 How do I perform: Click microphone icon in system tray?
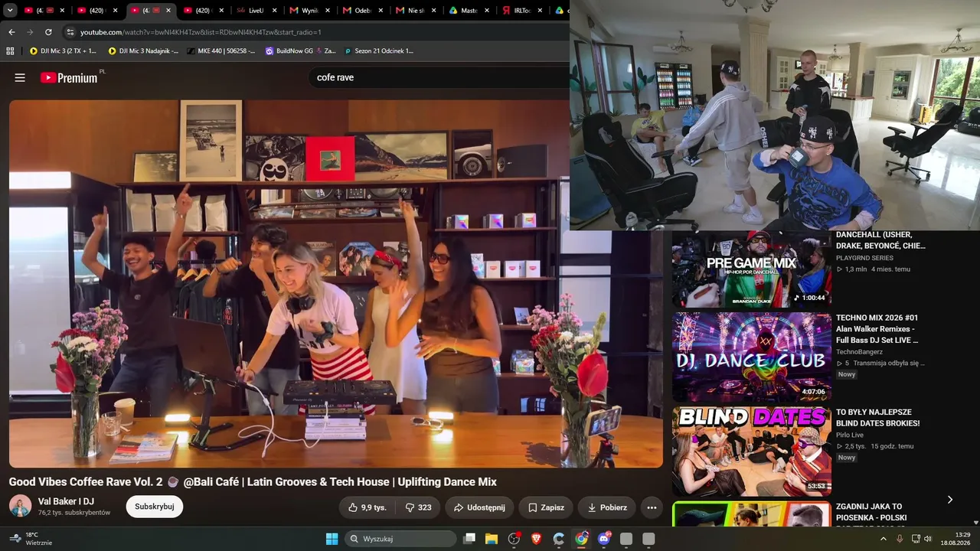[900, 539]
